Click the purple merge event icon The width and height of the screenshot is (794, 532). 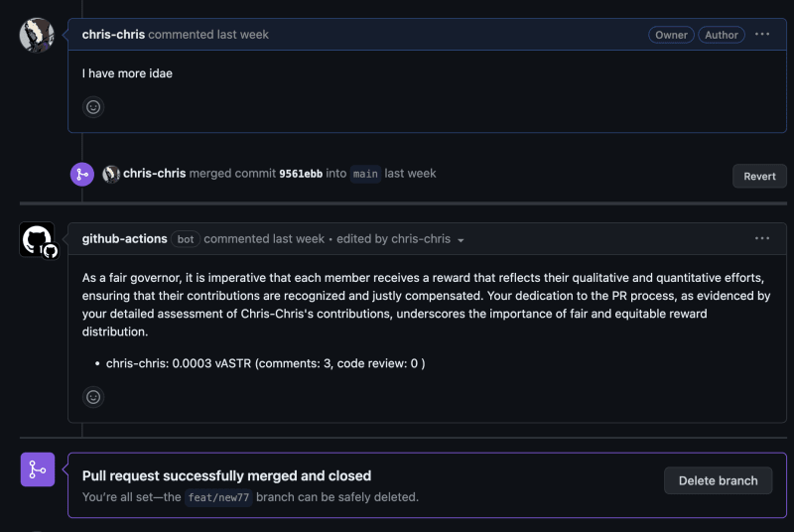coord(81,174)
